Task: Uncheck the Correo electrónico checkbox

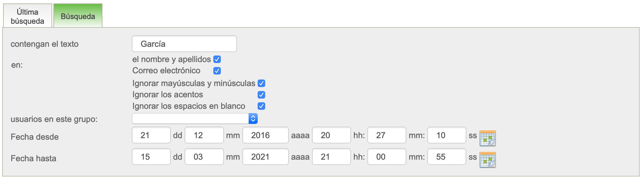Action: click(217, 71)
